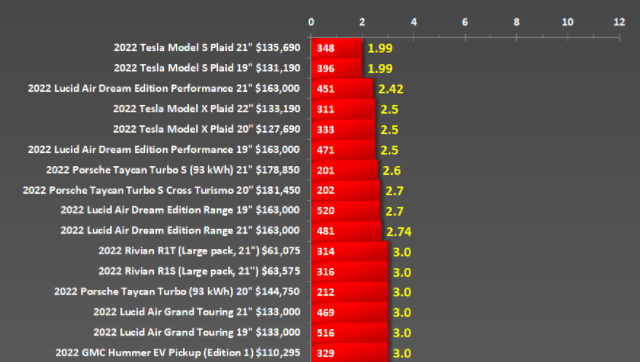Click the axis tick label 10

(567, 22)
